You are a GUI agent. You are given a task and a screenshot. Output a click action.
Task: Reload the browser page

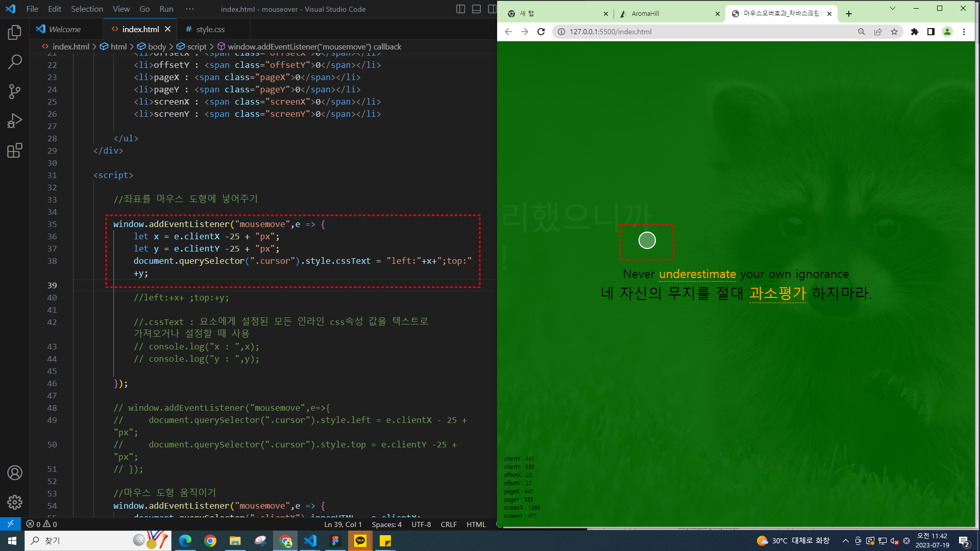point(541,32)
